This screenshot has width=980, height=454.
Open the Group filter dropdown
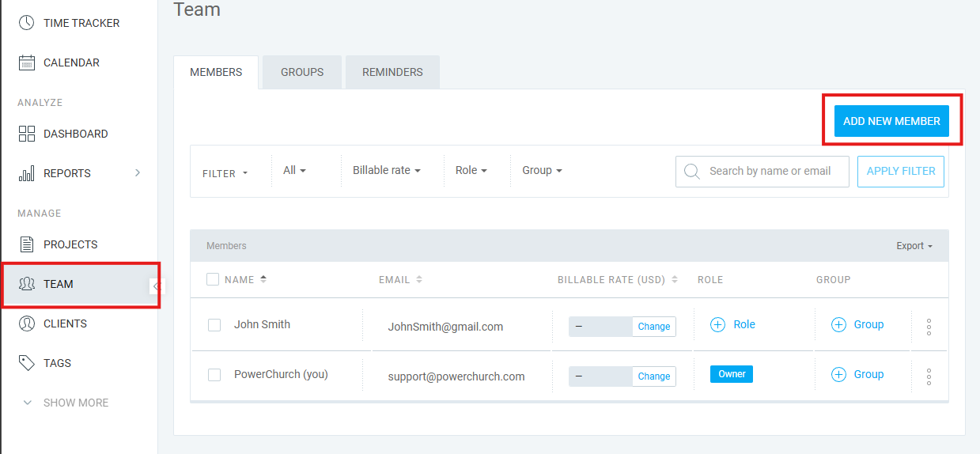[543, 170]
